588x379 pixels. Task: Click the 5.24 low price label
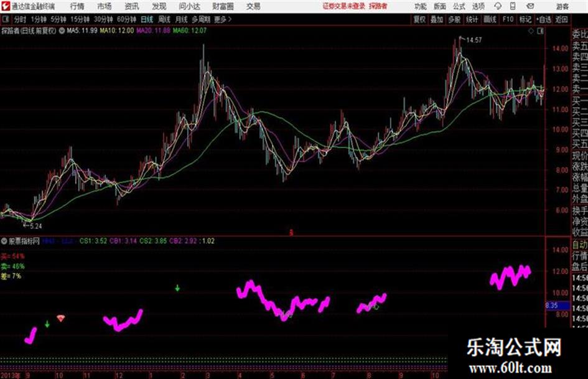point(35,227)
